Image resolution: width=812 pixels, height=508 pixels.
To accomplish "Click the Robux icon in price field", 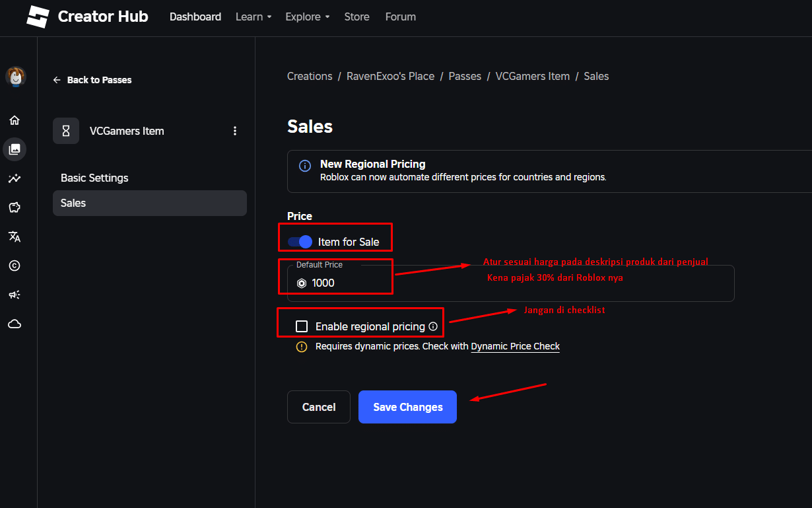I will point(302,283).
